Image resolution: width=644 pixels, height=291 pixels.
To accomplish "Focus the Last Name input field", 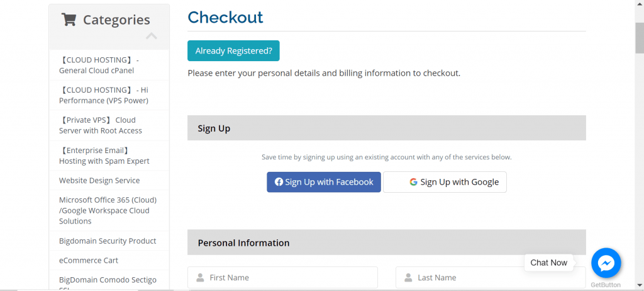I will [491, 277].
